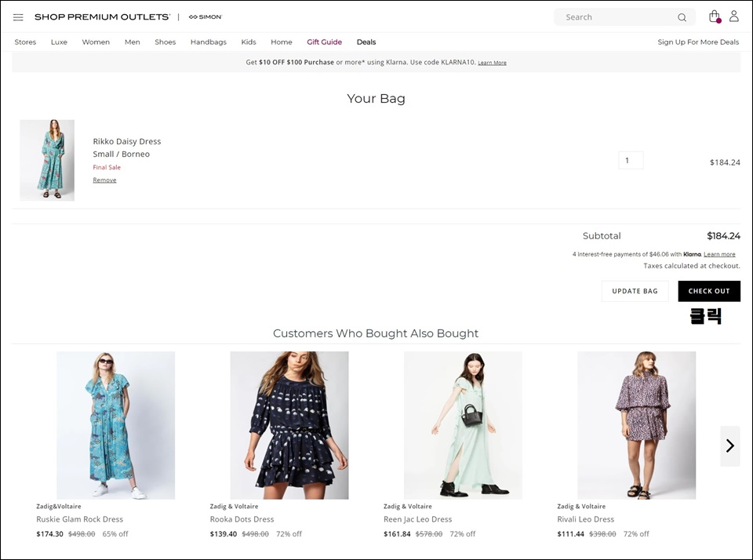The width and height of the screenshot is (753, 560).
Task: Open Ruskie Glam Rock Dress image
Action: tap(116, 425)
